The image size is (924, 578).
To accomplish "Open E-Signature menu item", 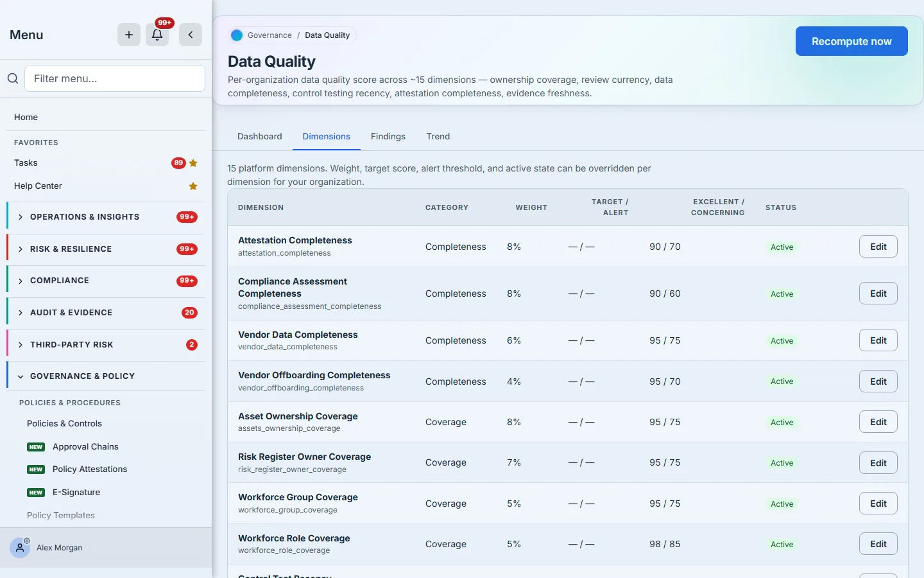I will [x=76, y=493].
